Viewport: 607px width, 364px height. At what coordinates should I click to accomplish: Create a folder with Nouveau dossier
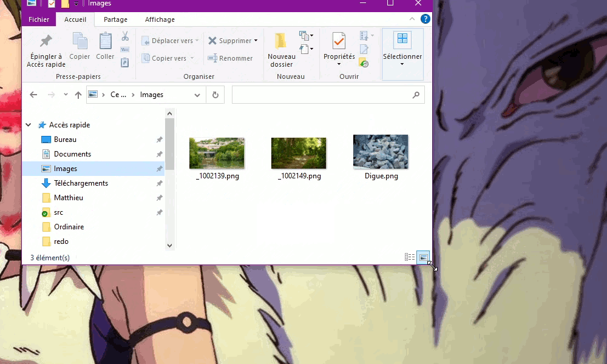click(282, 50)
